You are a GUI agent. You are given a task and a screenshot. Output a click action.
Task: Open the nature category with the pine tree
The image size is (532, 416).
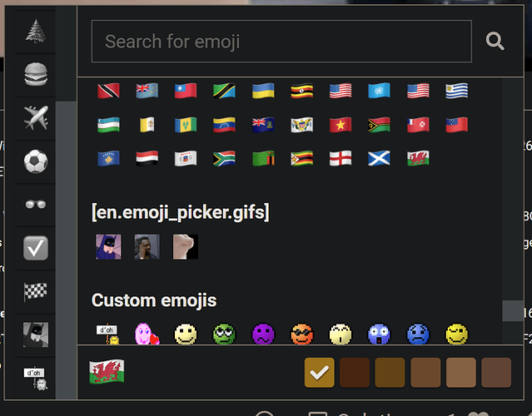[35, 31]
